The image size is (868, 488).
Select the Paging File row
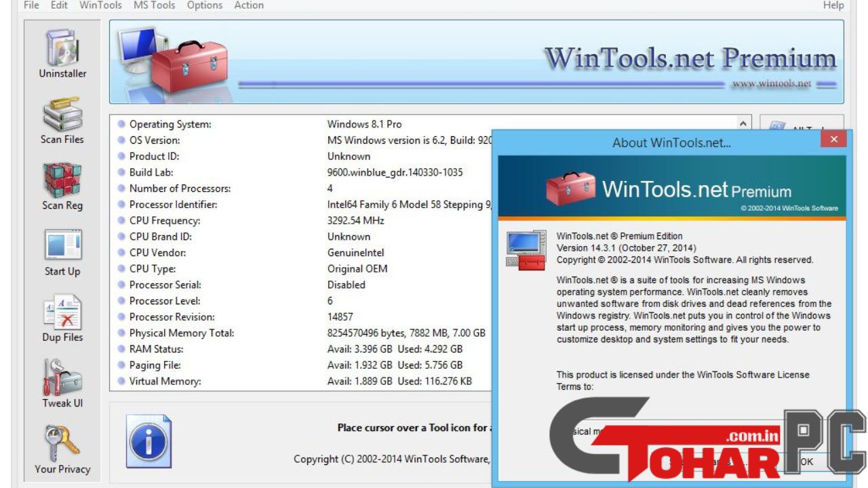(x=301, y=365)
